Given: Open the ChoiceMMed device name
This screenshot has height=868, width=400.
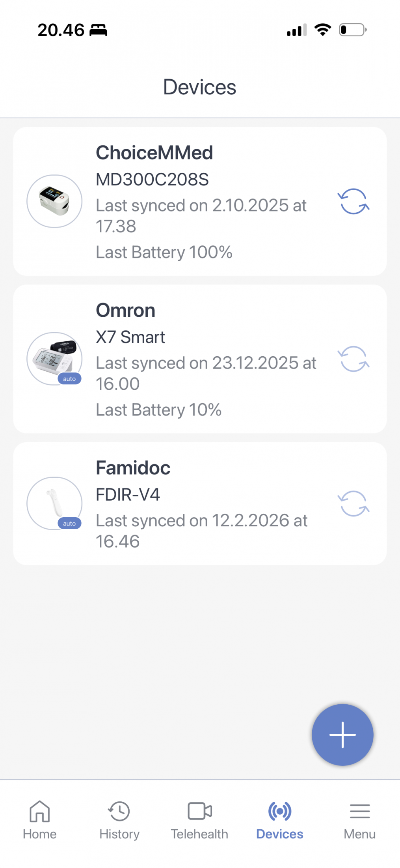Looking at the screenshot, I should 154,153.
